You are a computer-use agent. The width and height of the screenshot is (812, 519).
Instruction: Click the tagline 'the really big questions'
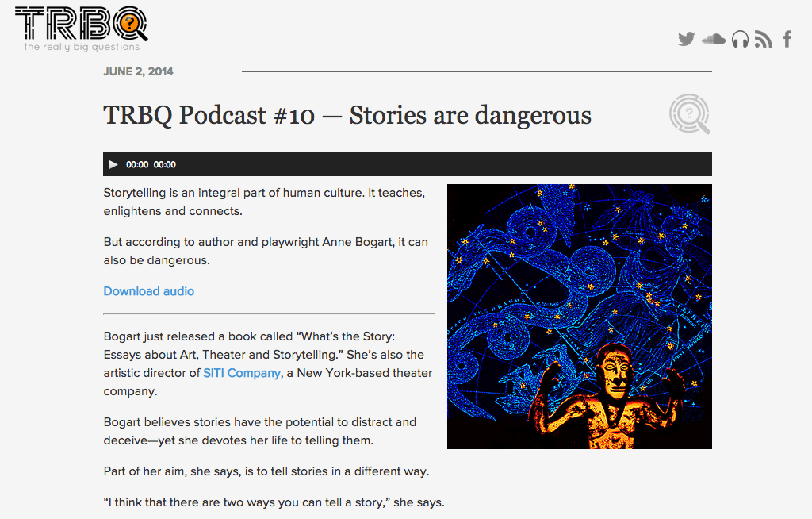[82, 47]
